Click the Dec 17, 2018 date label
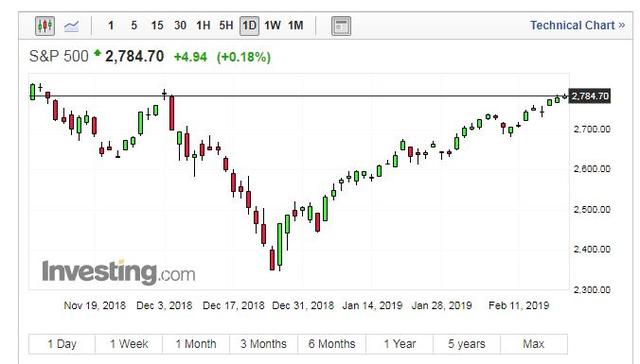Image resolution: width=640 pixels, height=364 pixels. click(233, 306)
